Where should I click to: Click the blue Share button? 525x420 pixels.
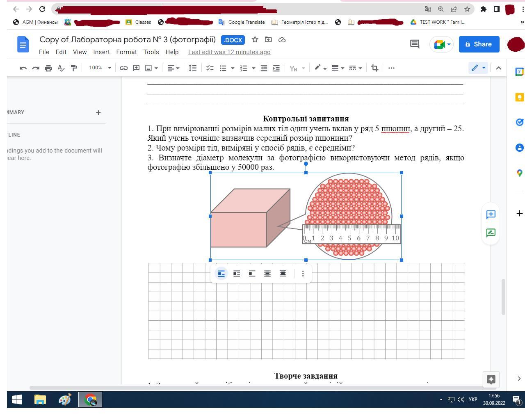[x=479, y=44]
